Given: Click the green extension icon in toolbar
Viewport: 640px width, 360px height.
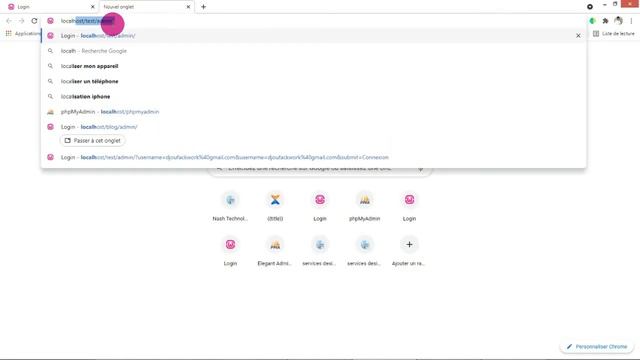Looking at the screenshot, I should (x=592, y=21).
